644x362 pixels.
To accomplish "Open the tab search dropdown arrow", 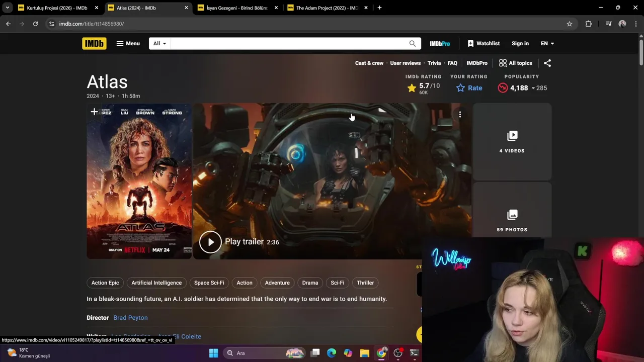I will coord(7,8).
